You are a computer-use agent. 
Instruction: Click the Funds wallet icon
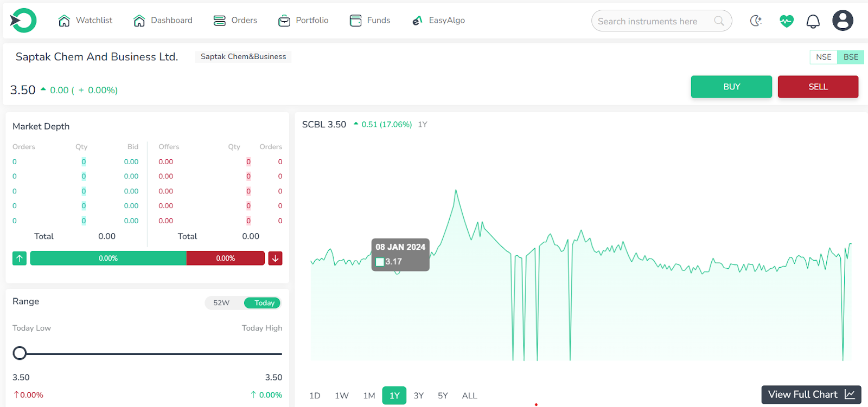click(x=355, y=21)
